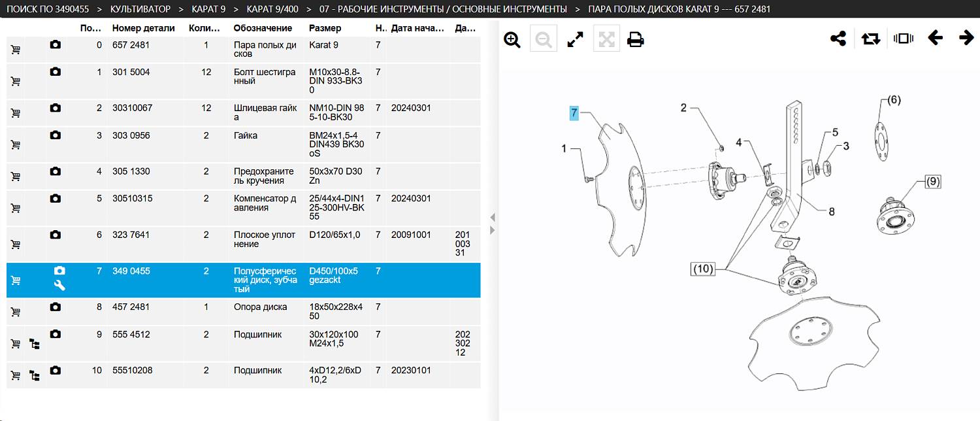Share the current diagram page
980x421 pixels.
coord(838,39)
